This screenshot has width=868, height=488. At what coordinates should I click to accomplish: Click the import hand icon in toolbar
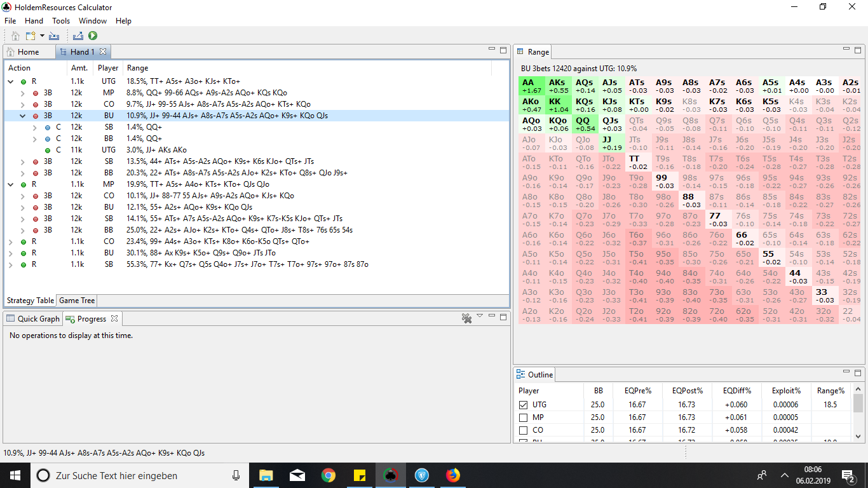54,36
